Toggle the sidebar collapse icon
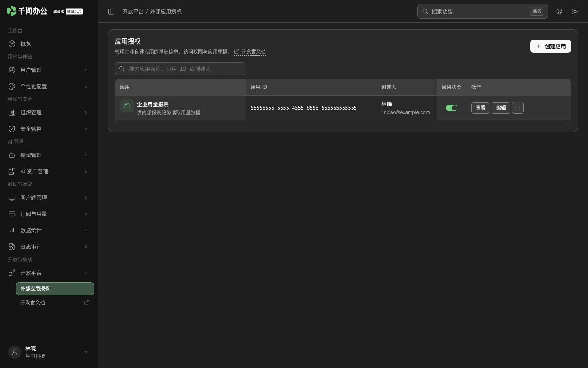This screenshot has width=588, height=368. click(x=111, y=11)
